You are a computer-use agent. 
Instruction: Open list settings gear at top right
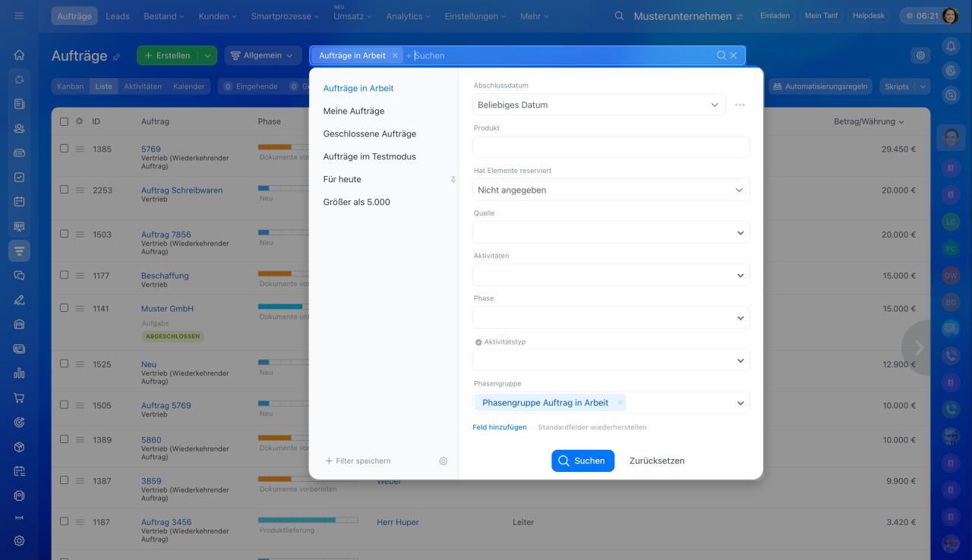[920, 55]
